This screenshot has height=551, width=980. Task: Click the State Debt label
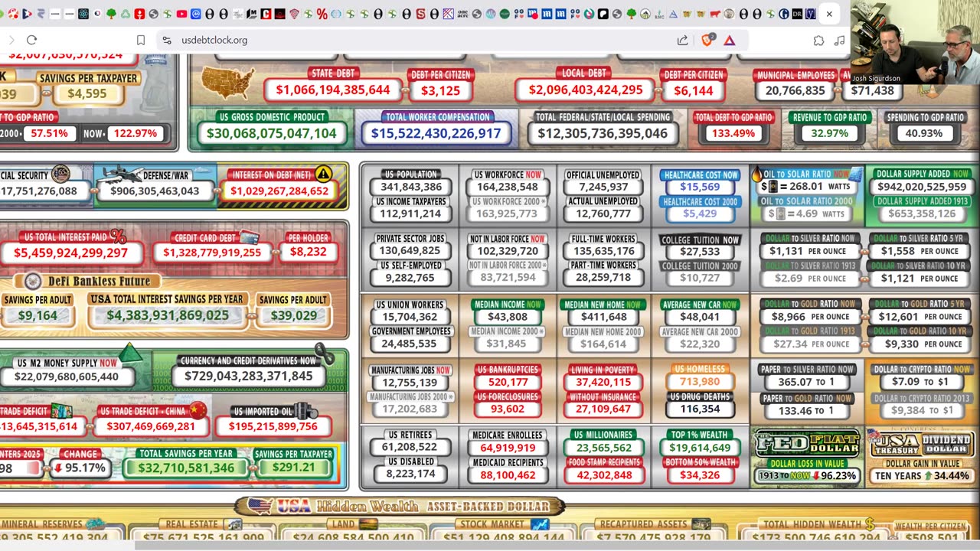pyautogui.click(x=333, y=73)
